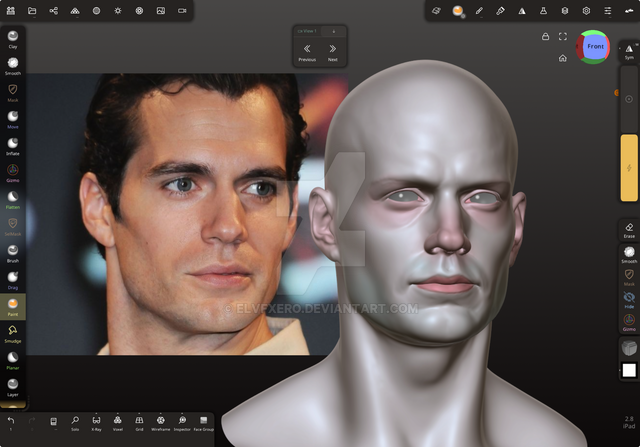Select the Drag tool
This screenshot has width=640, height=447.
[13, 280]
